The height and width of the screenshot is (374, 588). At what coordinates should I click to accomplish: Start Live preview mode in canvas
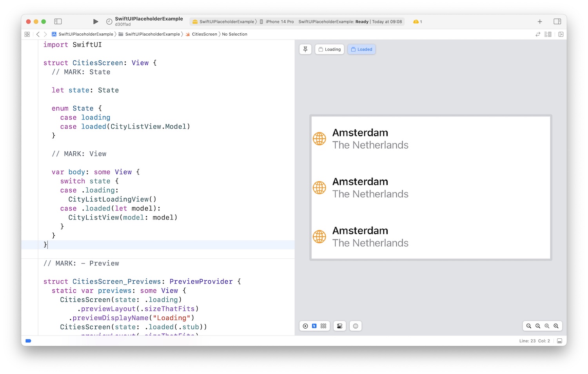coord(305,326)
